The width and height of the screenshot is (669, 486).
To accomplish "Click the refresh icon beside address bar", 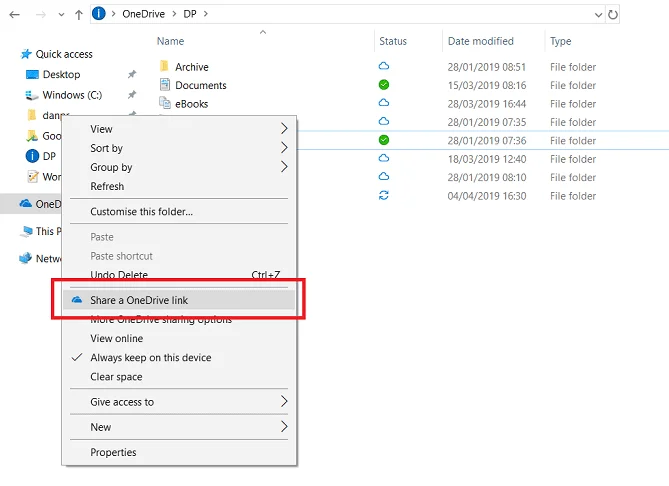I will (613, 15).
